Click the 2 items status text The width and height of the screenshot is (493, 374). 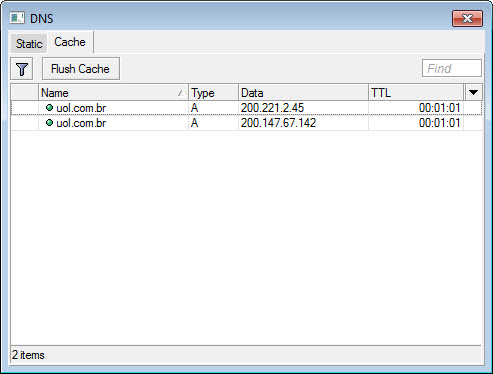click(x=28, y=355)
